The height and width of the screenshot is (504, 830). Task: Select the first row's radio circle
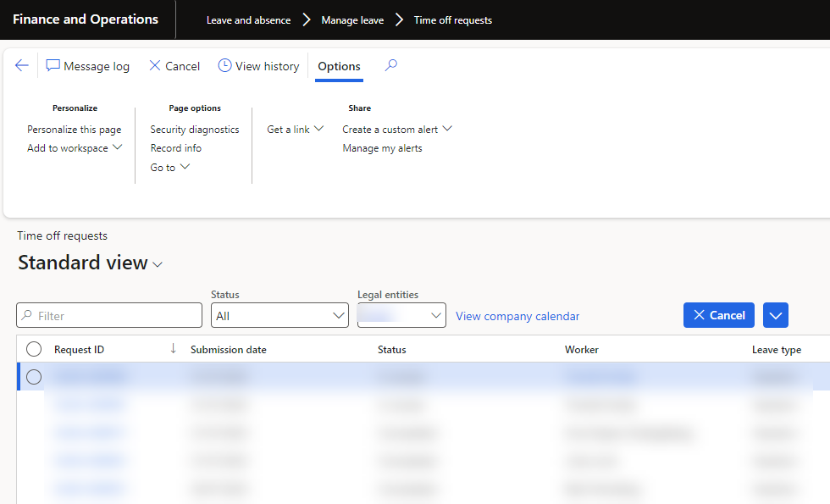click(x=34, y=377)
